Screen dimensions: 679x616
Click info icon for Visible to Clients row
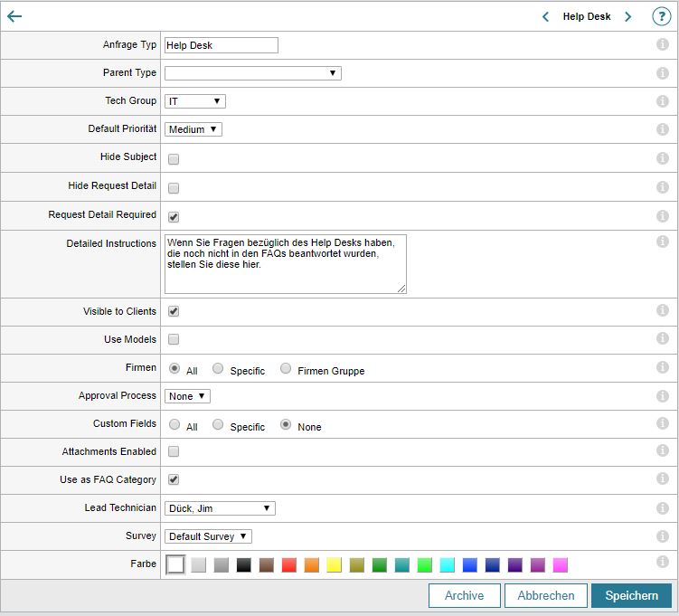pyautogui.click(x=663, y=310)
